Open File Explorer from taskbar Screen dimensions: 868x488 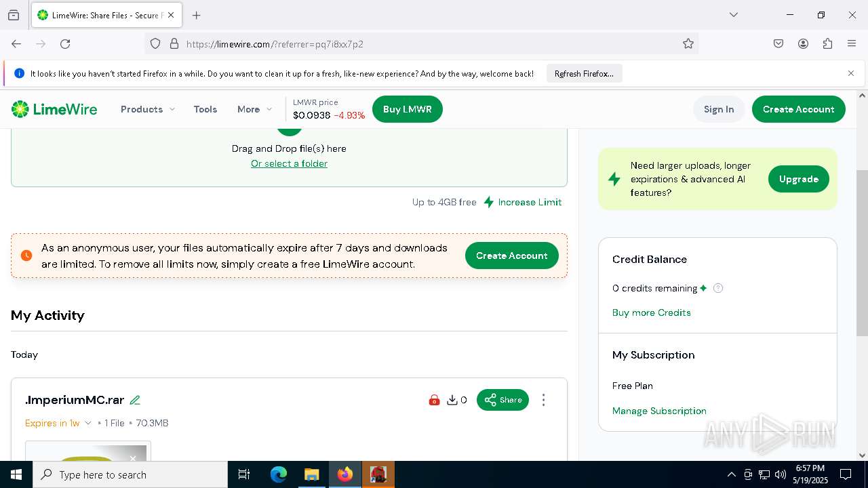coord(311,474)
